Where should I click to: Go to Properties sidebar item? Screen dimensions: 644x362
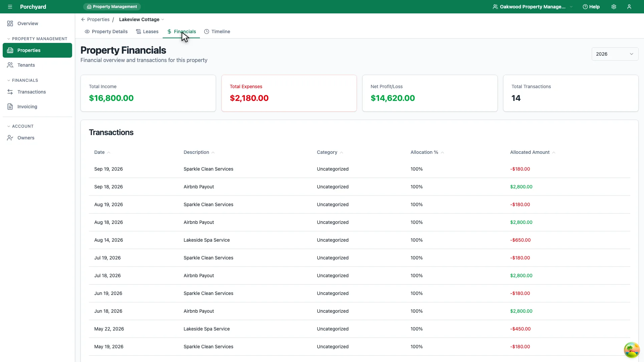(x=37, y=50)
